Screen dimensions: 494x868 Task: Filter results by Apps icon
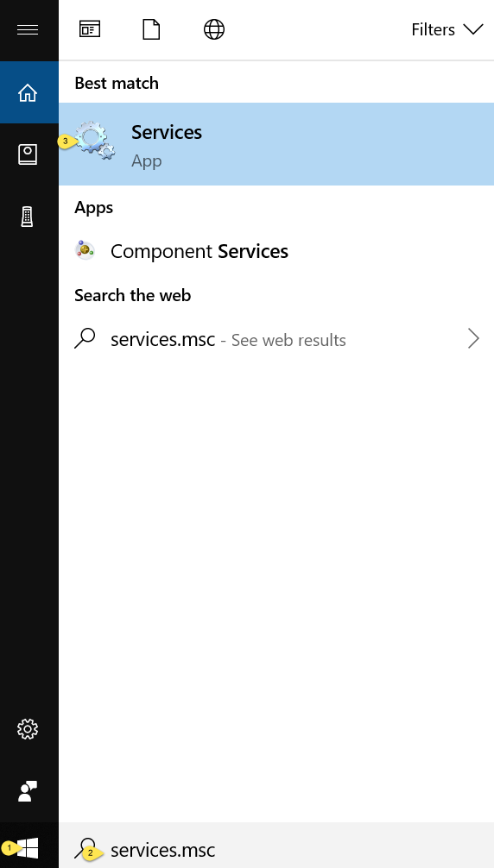click(x=90, y=29)
